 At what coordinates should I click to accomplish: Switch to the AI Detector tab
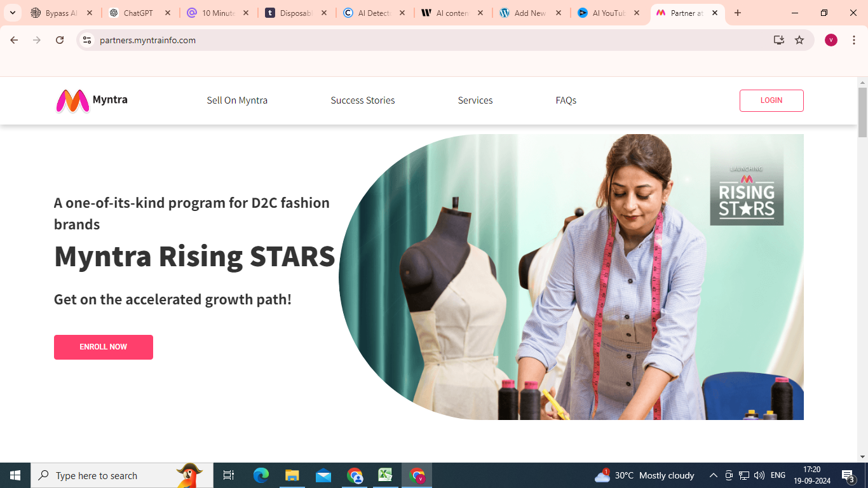pyautogui.click(x=374, y=13)
